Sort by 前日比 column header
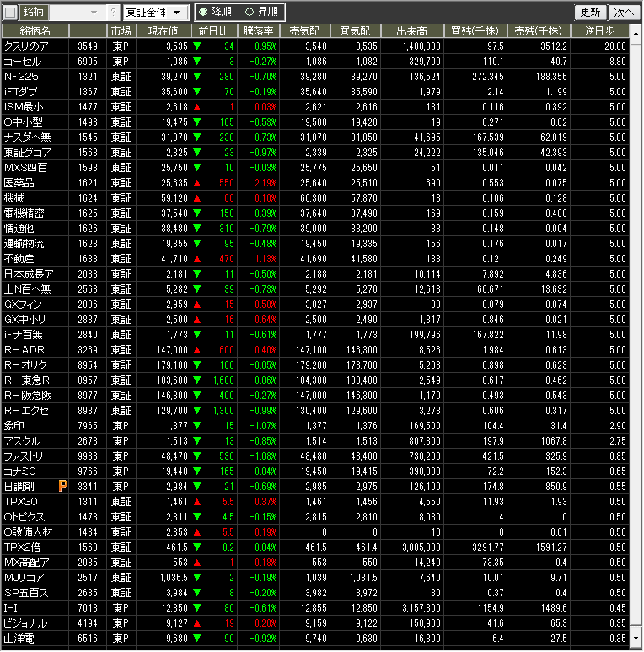644x652 pixels. tap(213, 30)
